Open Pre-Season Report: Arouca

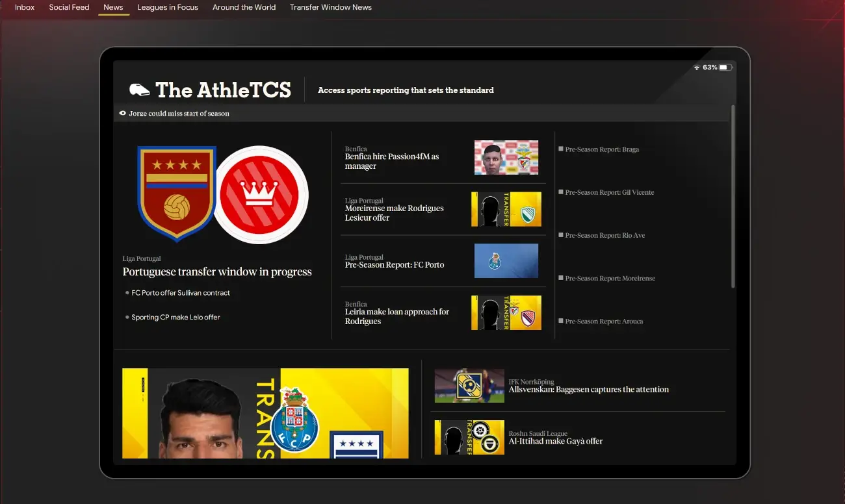604,321
